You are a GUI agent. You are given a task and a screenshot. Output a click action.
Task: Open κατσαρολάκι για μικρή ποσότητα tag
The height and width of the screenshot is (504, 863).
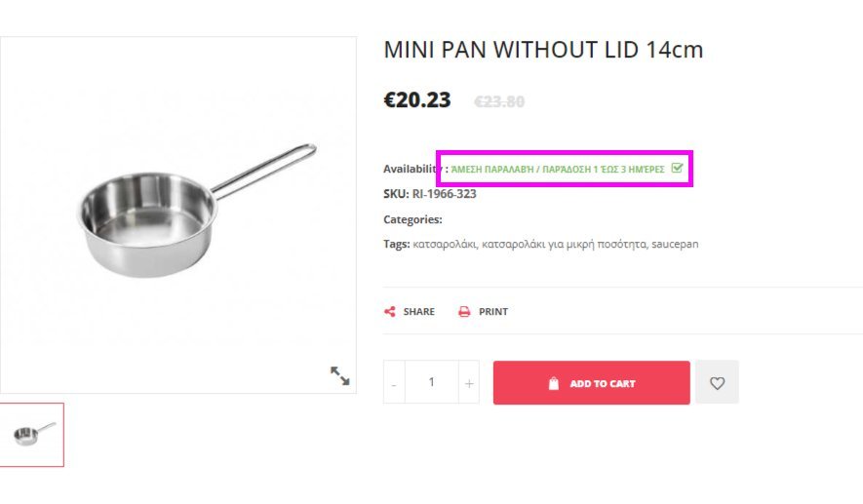565,244
